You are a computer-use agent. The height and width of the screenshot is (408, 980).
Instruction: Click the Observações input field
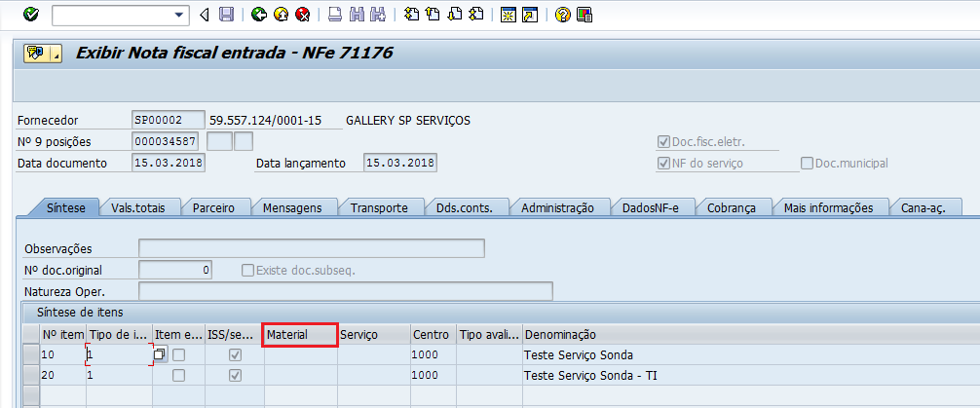tap(312, 248)
